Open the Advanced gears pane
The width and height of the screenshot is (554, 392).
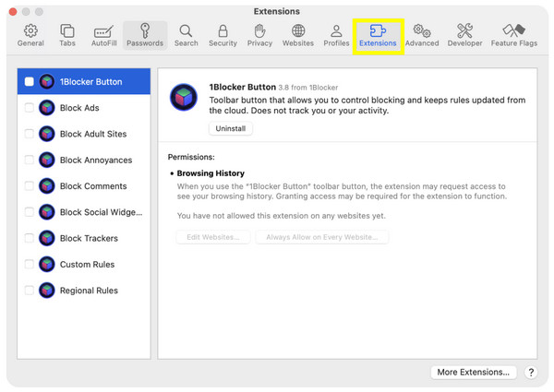[x=422, y=35]
